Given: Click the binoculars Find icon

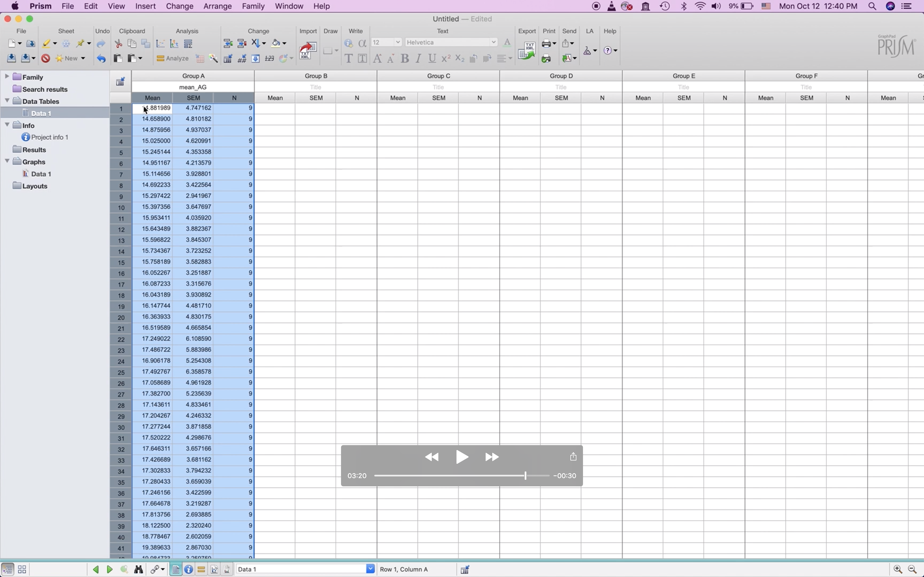Looking at the screenshot, I should click(139, 569).
